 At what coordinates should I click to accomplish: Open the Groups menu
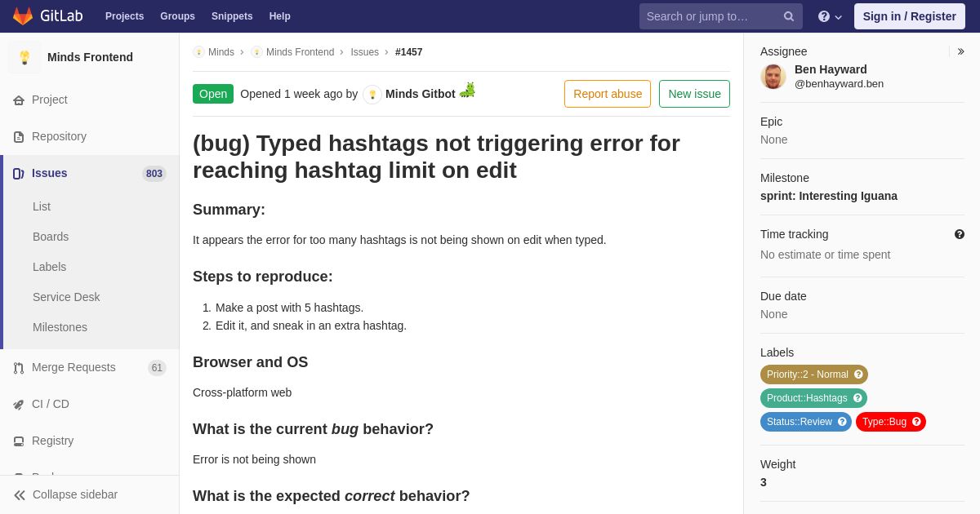[177, 16]
